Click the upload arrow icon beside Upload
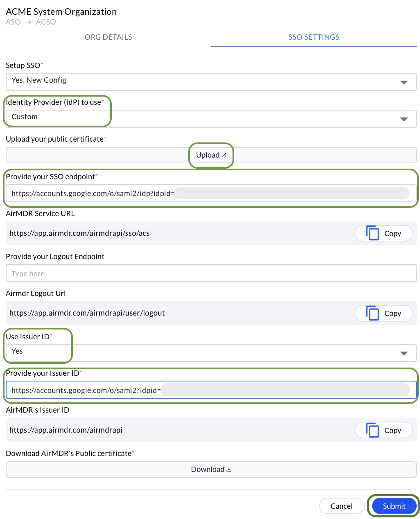Viewport: 420px width, 519px height. [224, 155]
